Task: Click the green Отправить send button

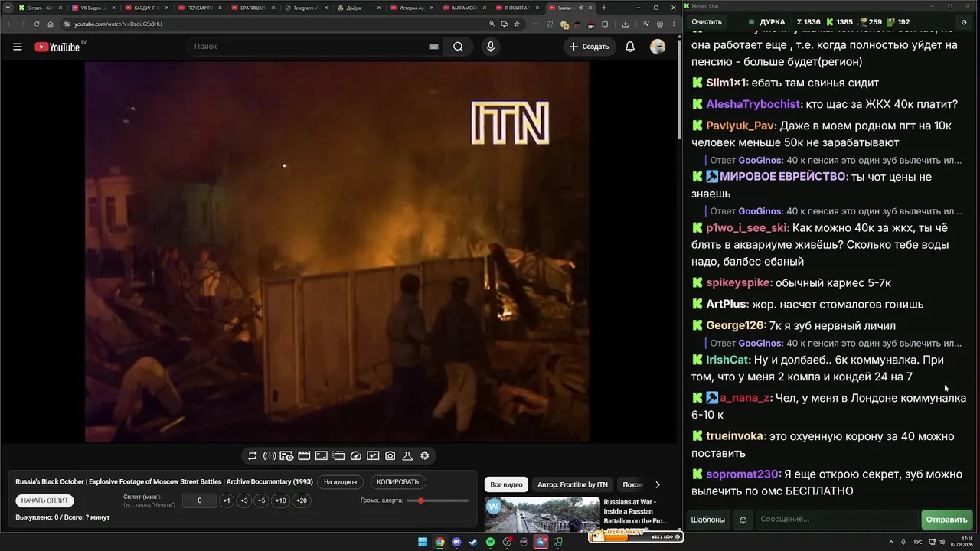Action: 947,520
